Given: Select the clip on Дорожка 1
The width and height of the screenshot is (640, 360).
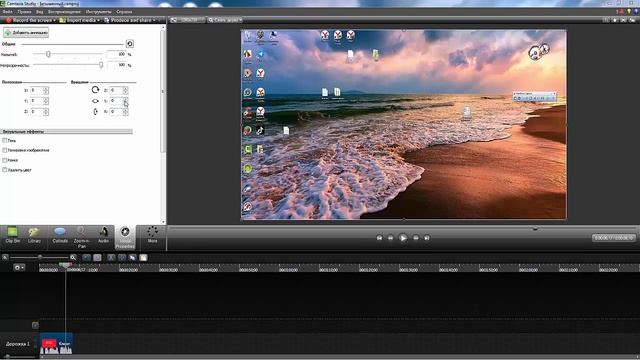Looking at the screenshot, I should [x=56, y=344].
